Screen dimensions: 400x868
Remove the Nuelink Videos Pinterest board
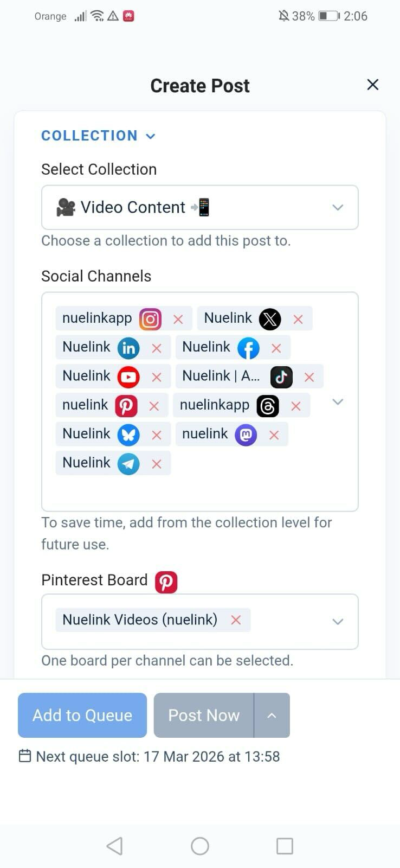point(236,620)
